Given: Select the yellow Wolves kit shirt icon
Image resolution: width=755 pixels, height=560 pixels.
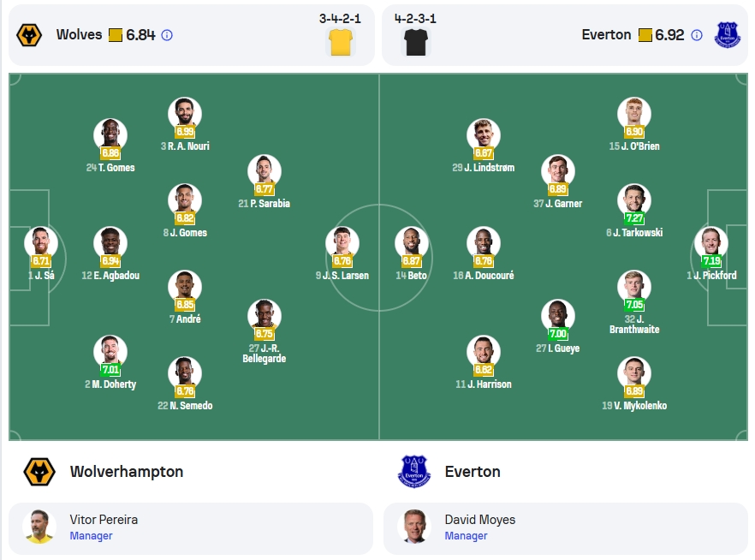Looking at the screenshot, I should pyautogui.click(x=341, y=42).
